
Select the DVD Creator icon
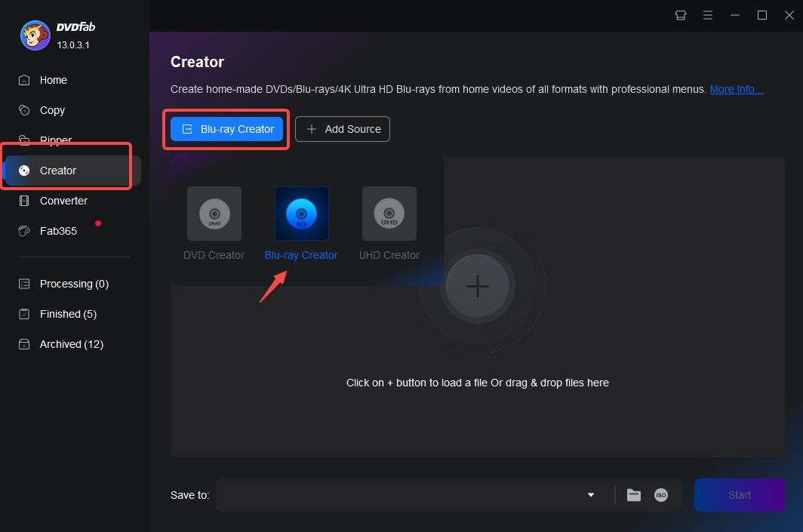214,214
